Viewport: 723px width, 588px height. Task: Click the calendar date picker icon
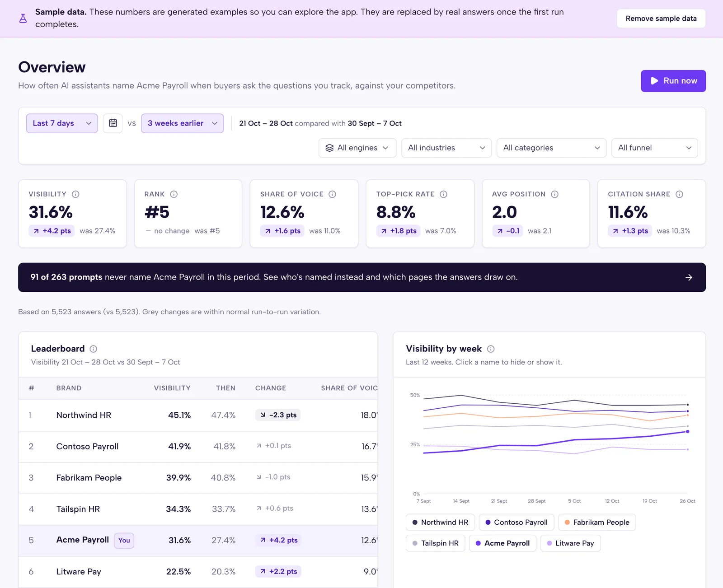coord(113,123)
